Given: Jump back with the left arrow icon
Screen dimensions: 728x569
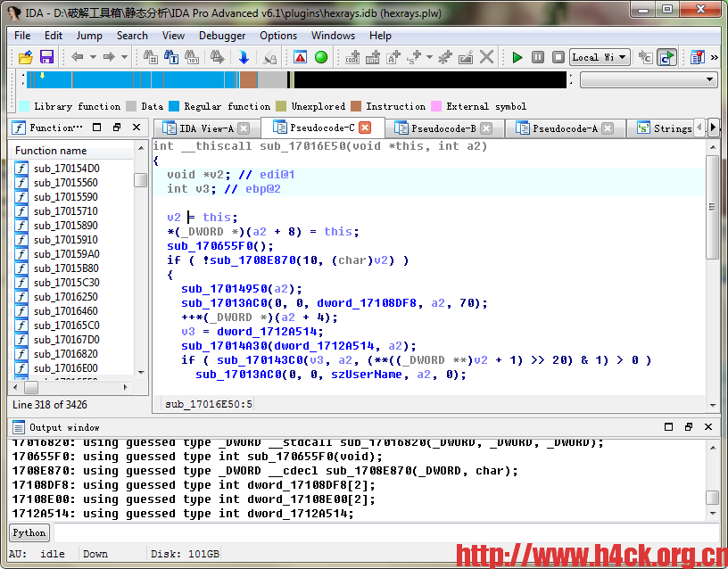Looking at the screenshot, I should click(x=77, y=57).
